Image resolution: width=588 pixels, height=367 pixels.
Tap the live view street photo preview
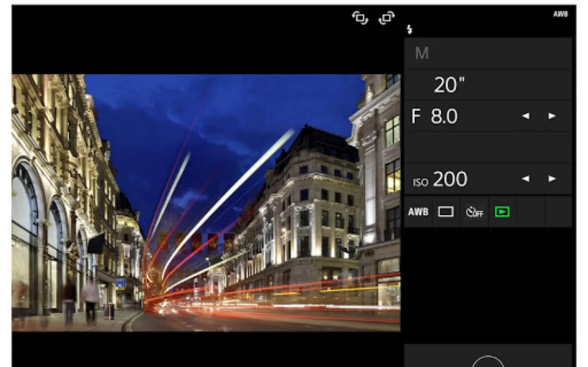click(205, 202)
